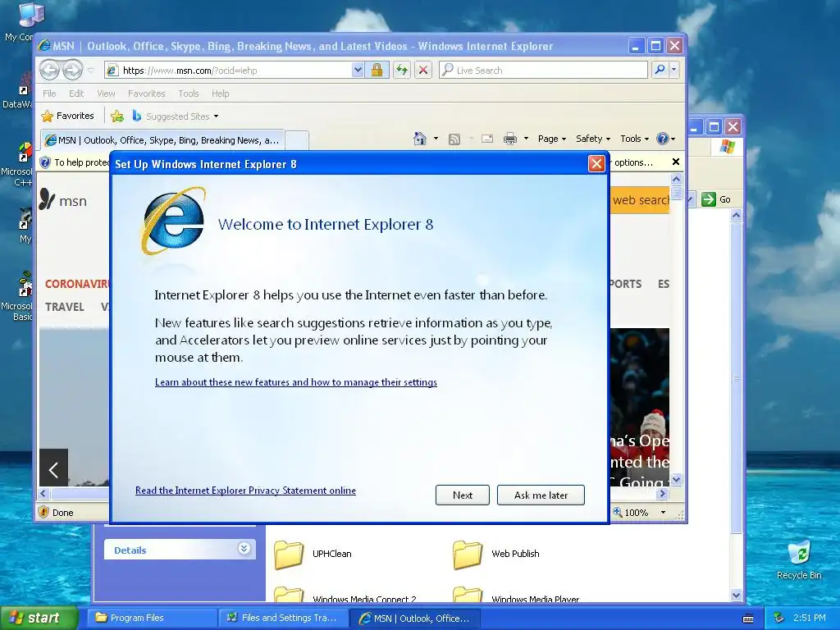Click the Back navigation arrow in Internet Explorer
This screenshot has width=840, height=630.
[50, 71]
